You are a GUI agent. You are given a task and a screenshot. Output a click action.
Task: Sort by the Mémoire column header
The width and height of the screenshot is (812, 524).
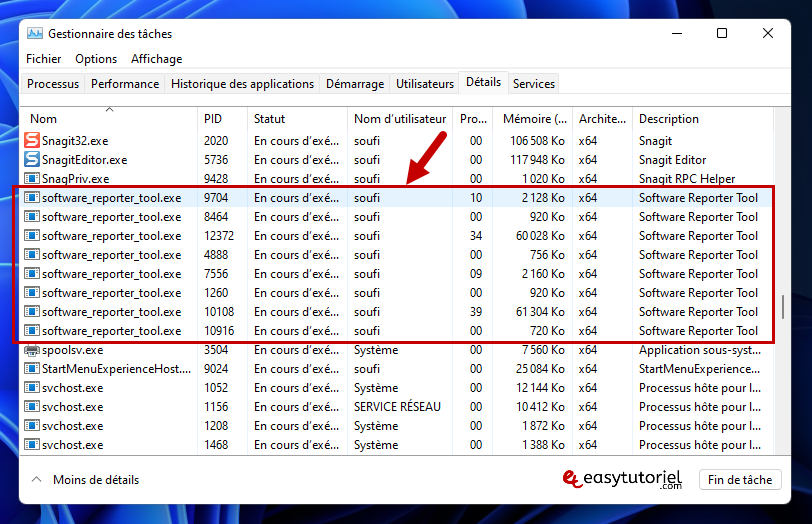532,119
